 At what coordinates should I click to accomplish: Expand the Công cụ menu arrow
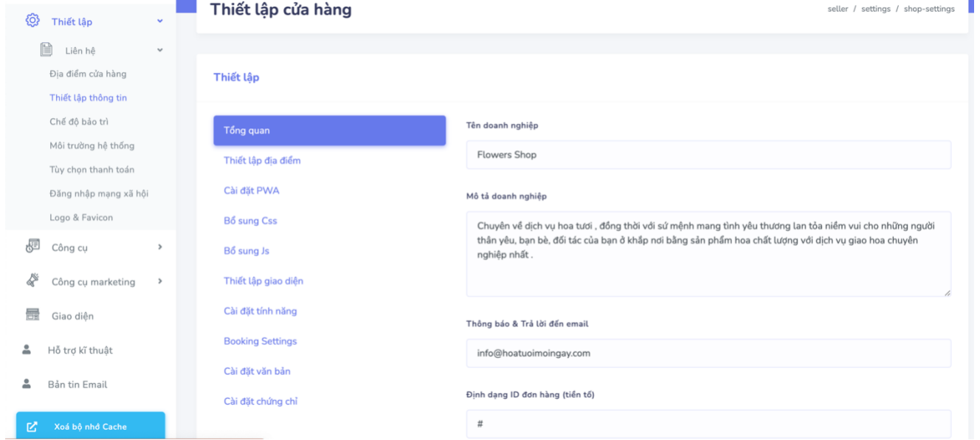pos(160,247)
